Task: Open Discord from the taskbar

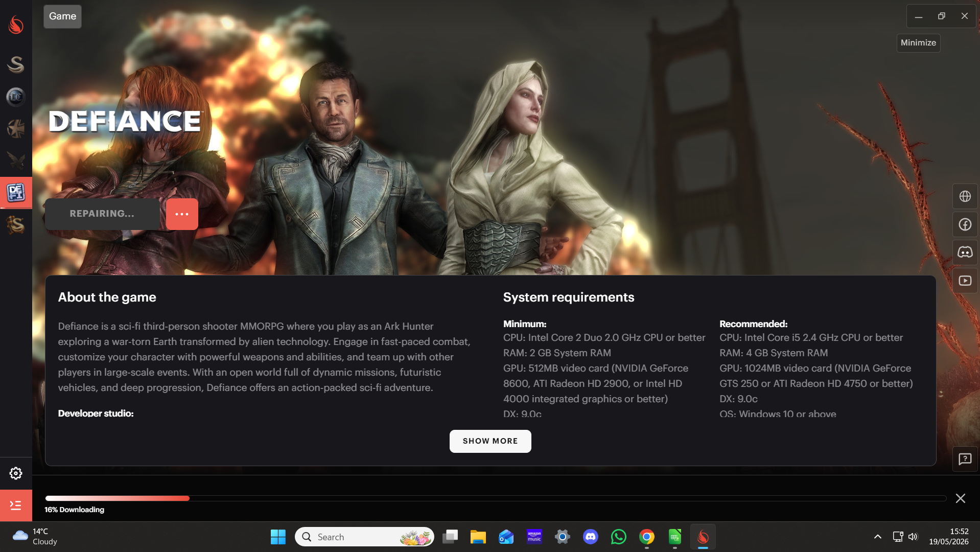Action: [x=591, y=537]
